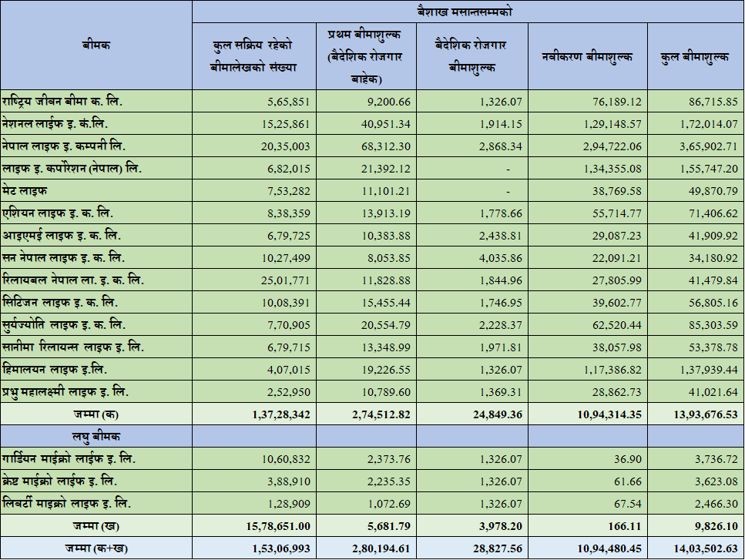Click the subtotal total premium 13,93,676.53

[x=706, y=414]
